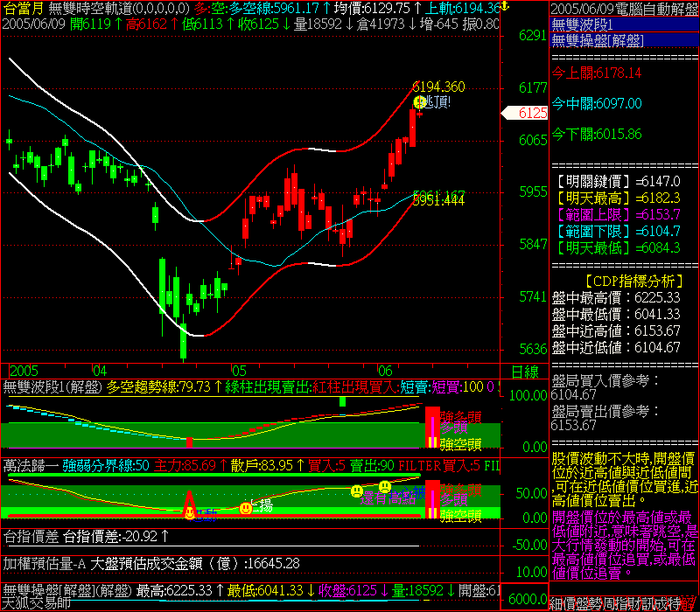Click the "盤中近高值:6153.67" row
Image resolution: width=700 pixels, height=612 pixels.
[x=616, y=331]
